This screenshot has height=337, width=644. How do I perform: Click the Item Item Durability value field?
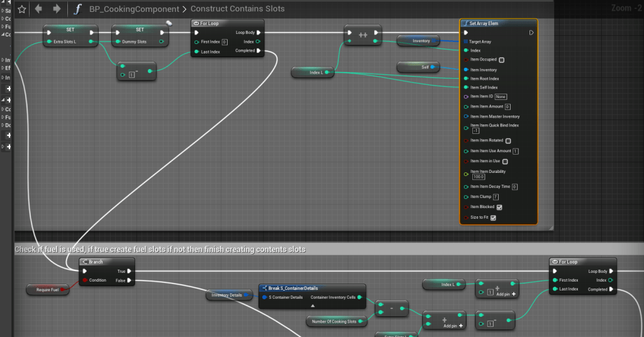[479, 177]
